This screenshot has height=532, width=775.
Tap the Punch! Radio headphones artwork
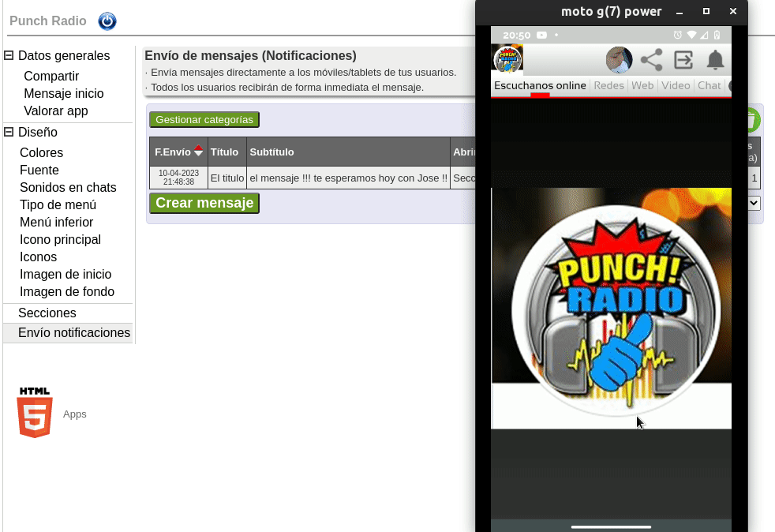[612, 308]
